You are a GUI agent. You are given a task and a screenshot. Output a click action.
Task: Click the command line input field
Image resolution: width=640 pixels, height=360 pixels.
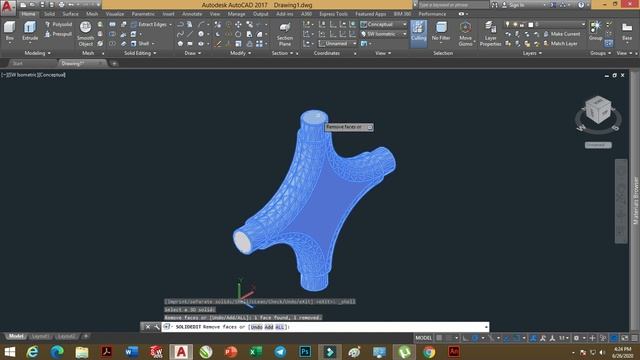pyautogui.click(x=325, y=327)
